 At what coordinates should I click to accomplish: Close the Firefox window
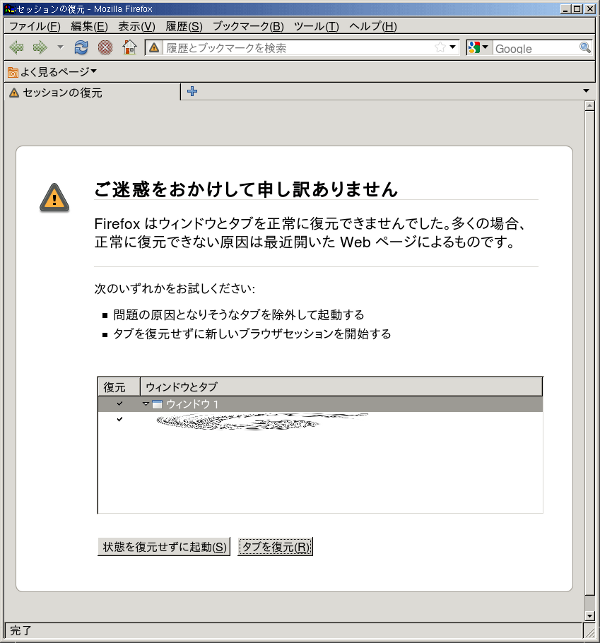(590, 9)
